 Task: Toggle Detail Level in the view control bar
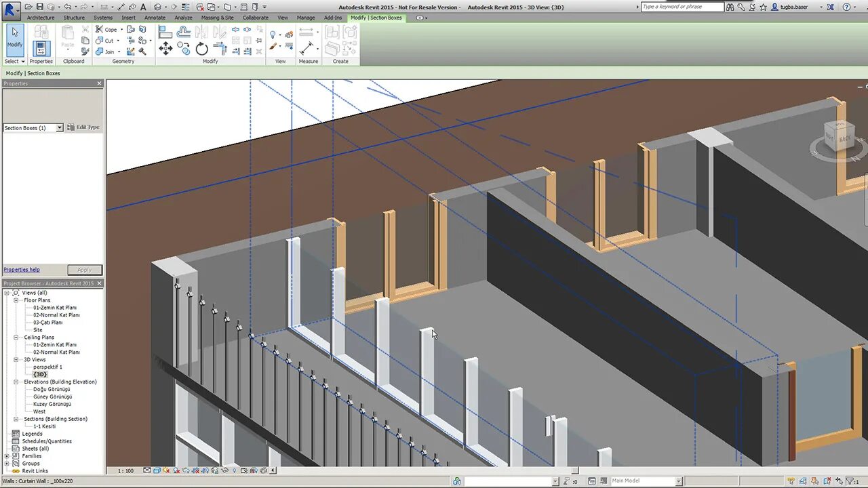(x=148, y=470)
